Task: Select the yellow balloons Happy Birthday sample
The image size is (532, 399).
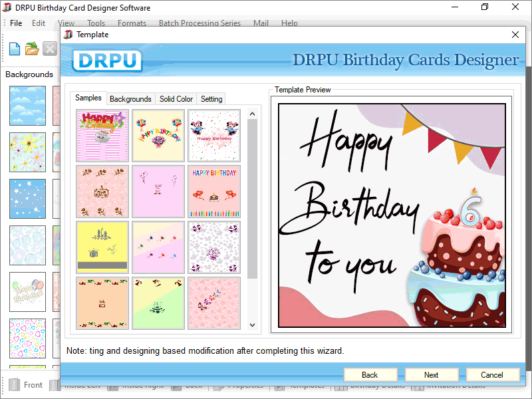Action: [158, 136]
